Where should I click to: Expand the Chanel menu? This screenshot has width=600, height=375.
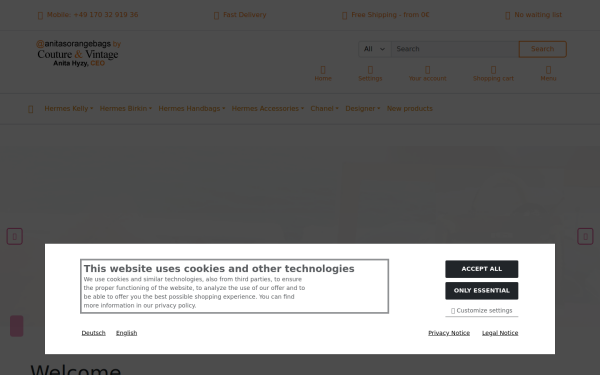coord(324,109)
